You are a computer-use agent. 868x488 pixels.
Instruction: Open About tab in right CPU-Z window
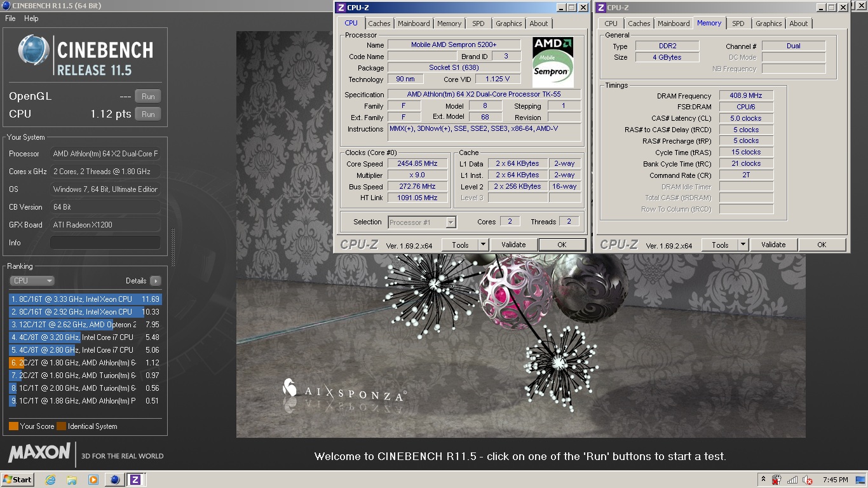(799, 24)
